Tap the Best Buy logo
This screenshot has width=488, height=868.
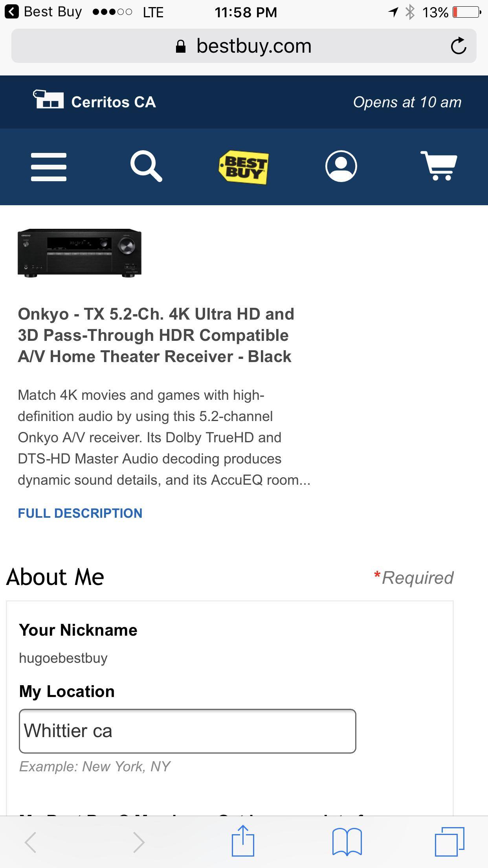coord(244,167)
